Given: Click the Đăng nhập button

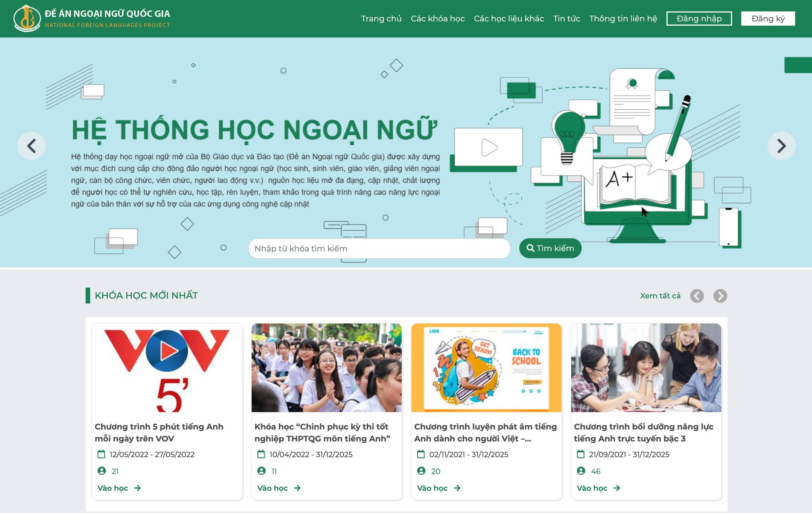Looking at the screenshot, I should pyautogui.click(x=699, y=19).
